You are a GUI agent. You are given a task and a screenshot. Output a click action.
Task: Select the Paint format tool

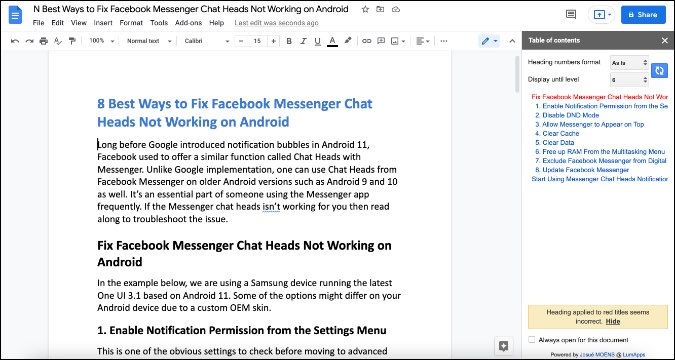tap(72, 41)
